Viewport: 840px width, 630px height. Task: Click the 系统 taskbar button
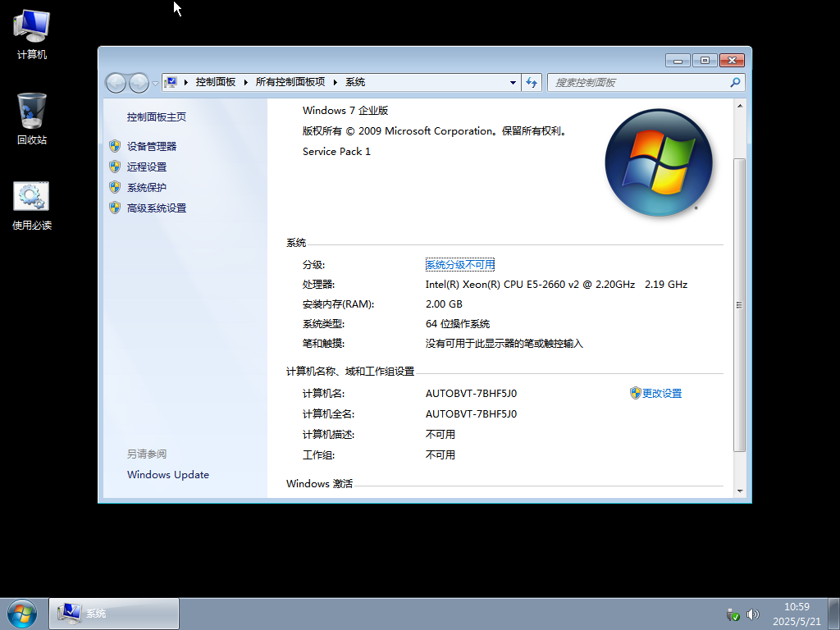click(x=114, y=614)
